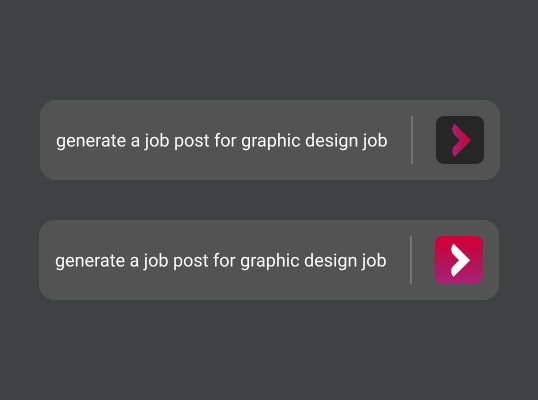Image resolution: width=538 pixels, height=400 pixels.
Task: Click the pink gradient send arrow button
Action: tap(459, 260)
